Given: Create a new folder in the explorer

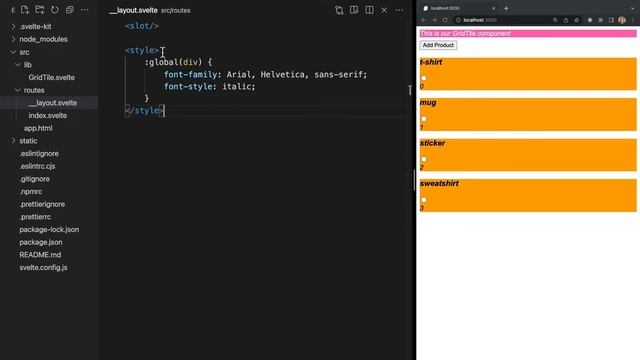Looking at the screenshot, I should click(40, 10).
